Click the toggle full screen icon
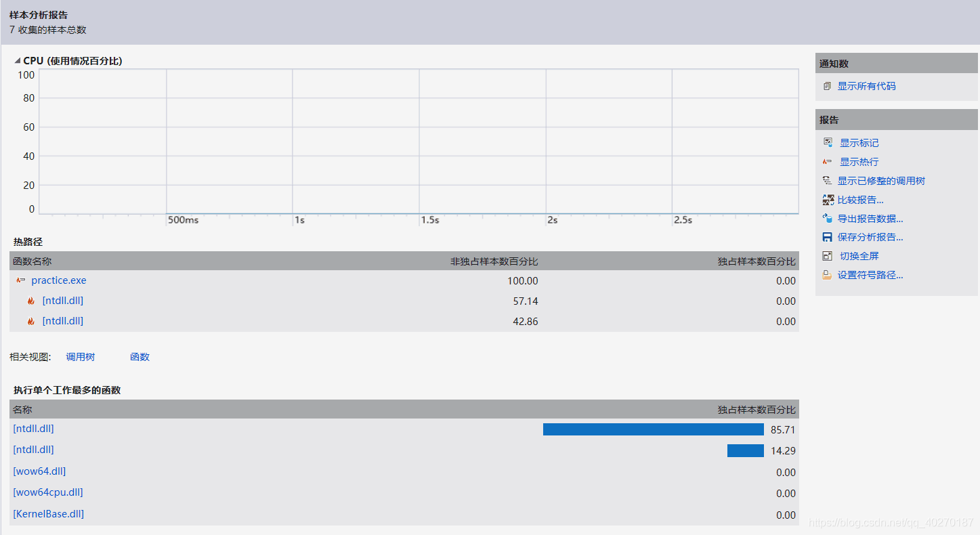 pos(827,256)
